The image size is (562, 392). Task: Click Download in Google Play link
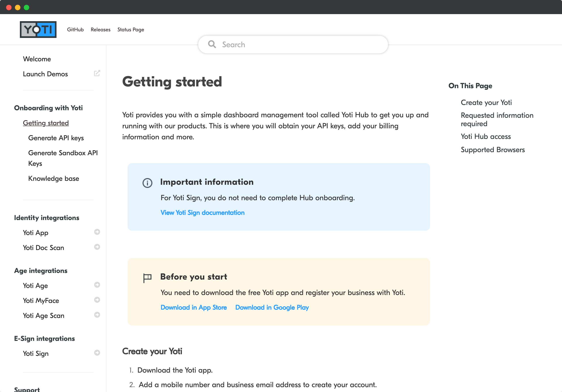(x=272, y=307)
